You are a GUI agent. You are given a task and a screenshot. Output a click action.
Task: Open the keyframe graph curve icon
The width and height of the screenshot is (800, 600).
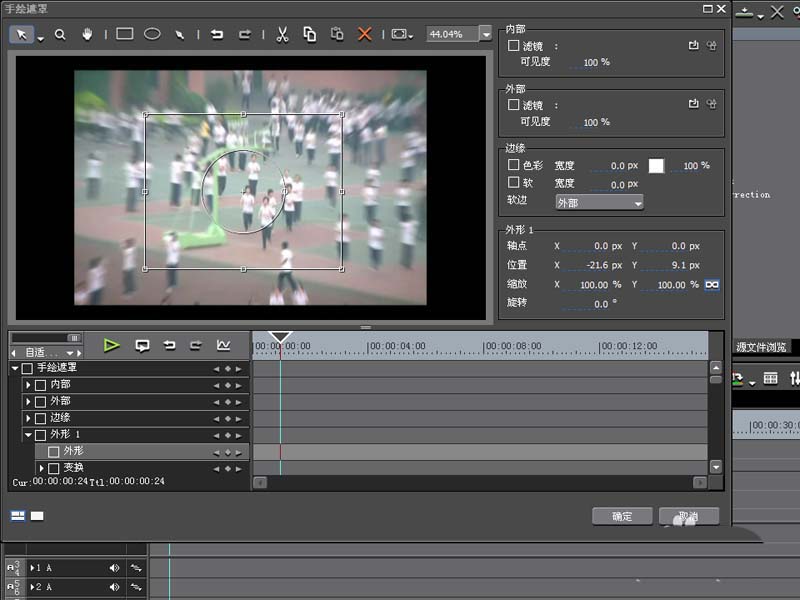coord(223,345)
